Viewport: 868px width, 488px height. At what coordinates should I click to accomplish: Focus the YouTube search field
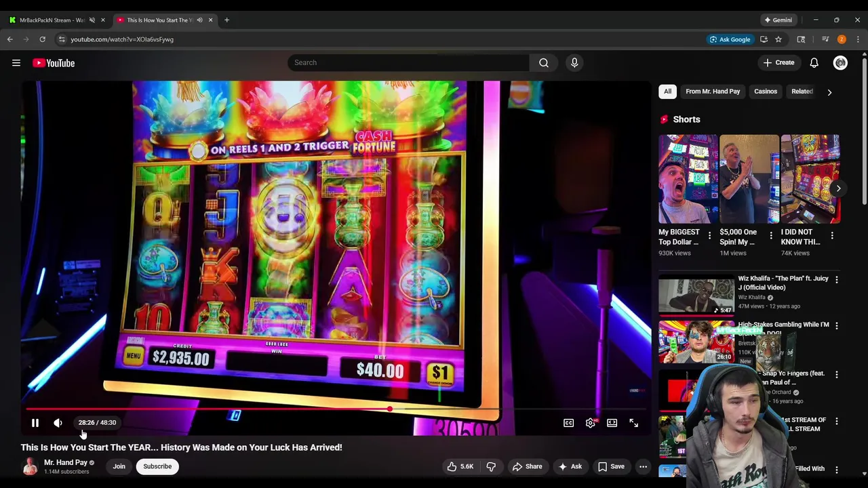click(x=409, y=63)
